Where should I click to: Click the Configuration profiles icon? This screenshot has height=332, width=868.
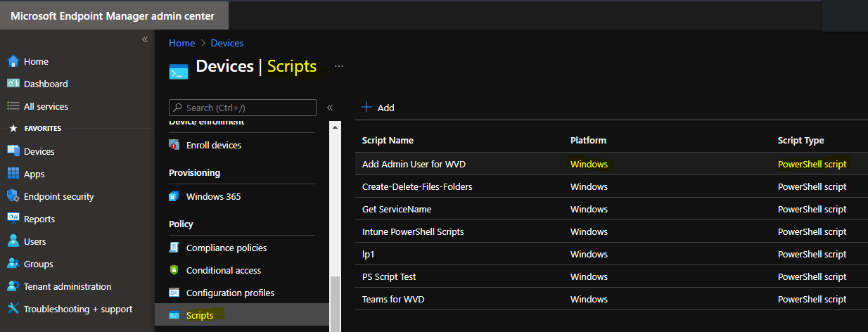pyautogui.click(x=174, y=293)
